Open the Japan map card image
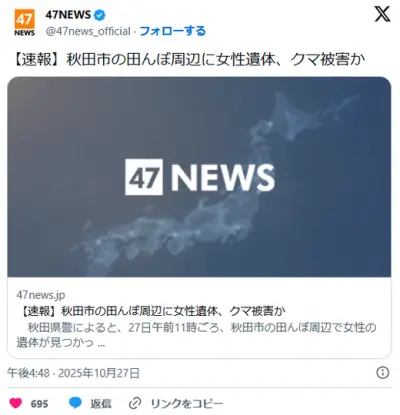400x415 pixels. click(x=199, y=177)
